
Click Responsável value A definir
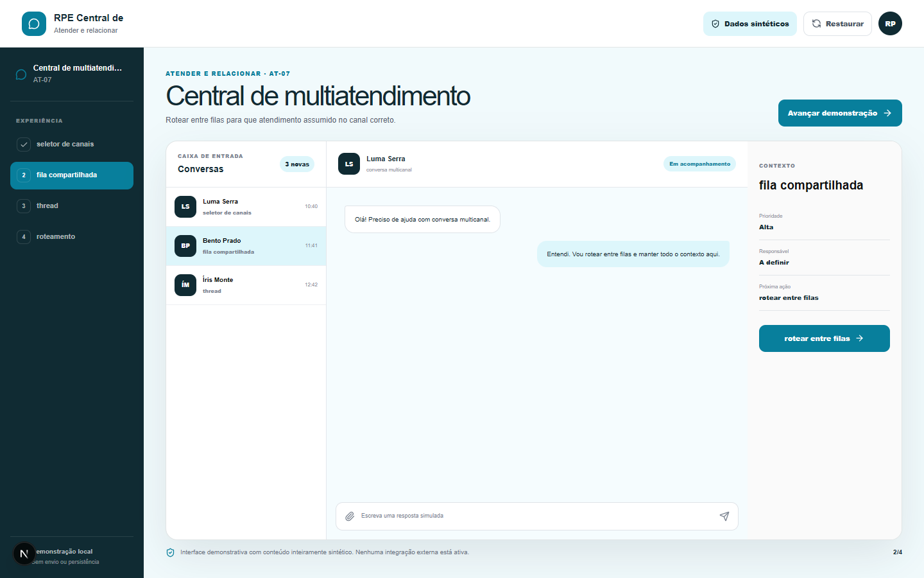tap(774, 263)
